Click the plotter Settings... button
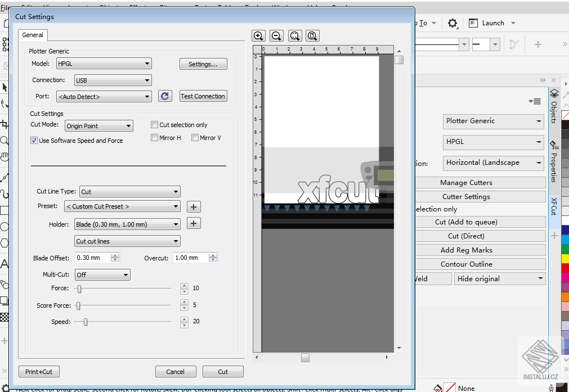 [x=203, y=64]
